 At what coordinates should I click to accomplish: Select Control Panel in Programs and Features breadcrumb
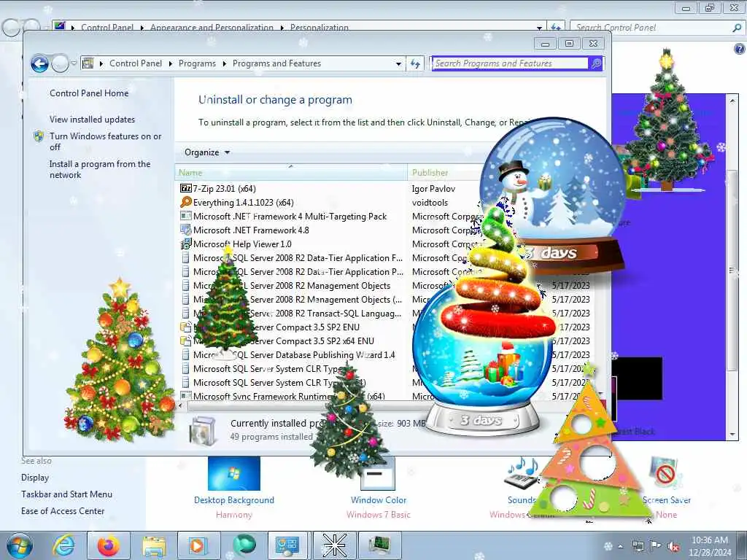tap(136, 63)
